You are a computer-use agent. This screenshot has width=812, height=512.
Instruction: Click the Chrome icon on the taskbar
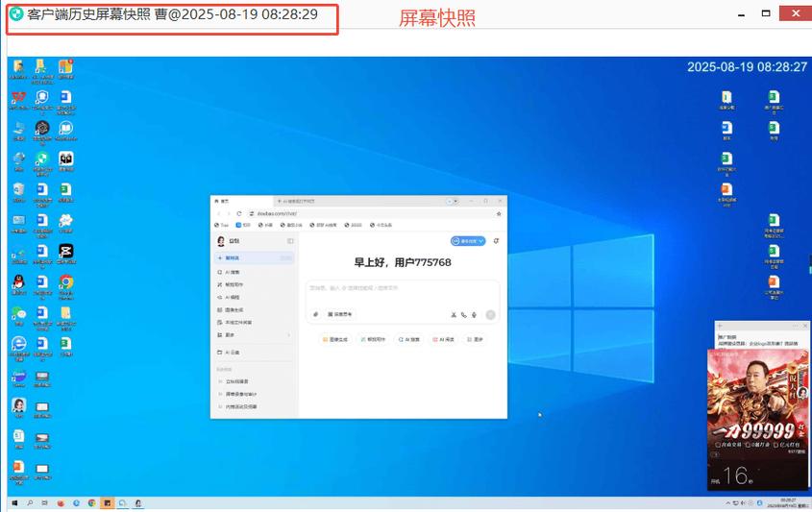(x=91, y=502)
